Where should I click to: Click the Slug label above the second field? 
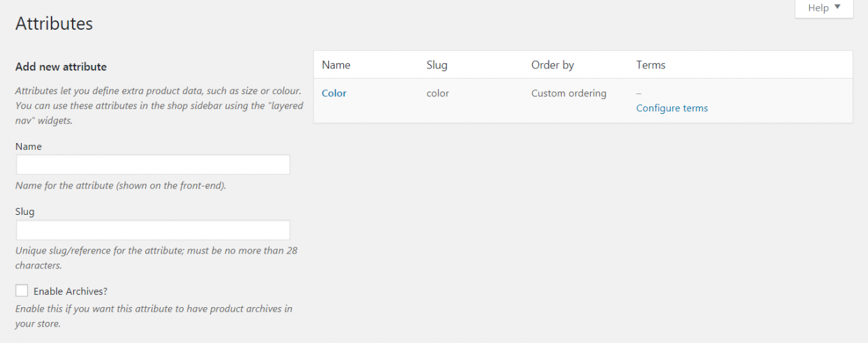(x=25, y=211)
